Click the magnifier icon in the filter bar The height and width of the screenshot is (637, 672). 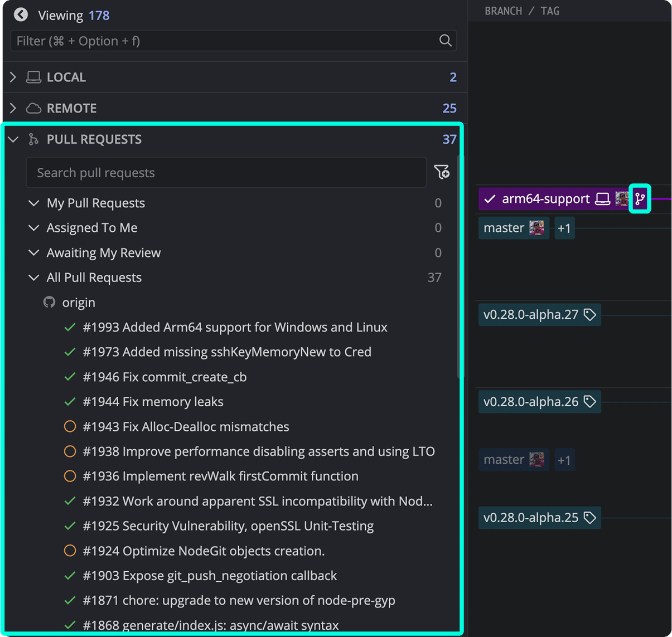click(x=444, y=40)
